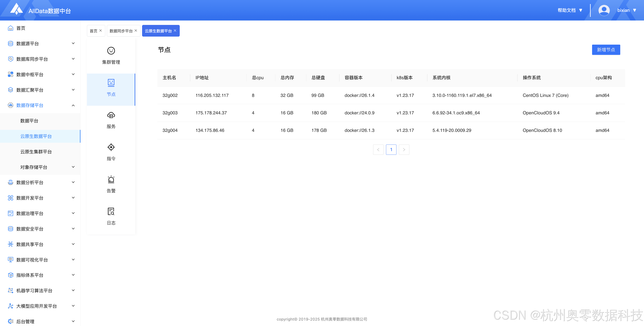Select the 节点 node icon
The width and height of the screenshot is (644, 326).
111,83
